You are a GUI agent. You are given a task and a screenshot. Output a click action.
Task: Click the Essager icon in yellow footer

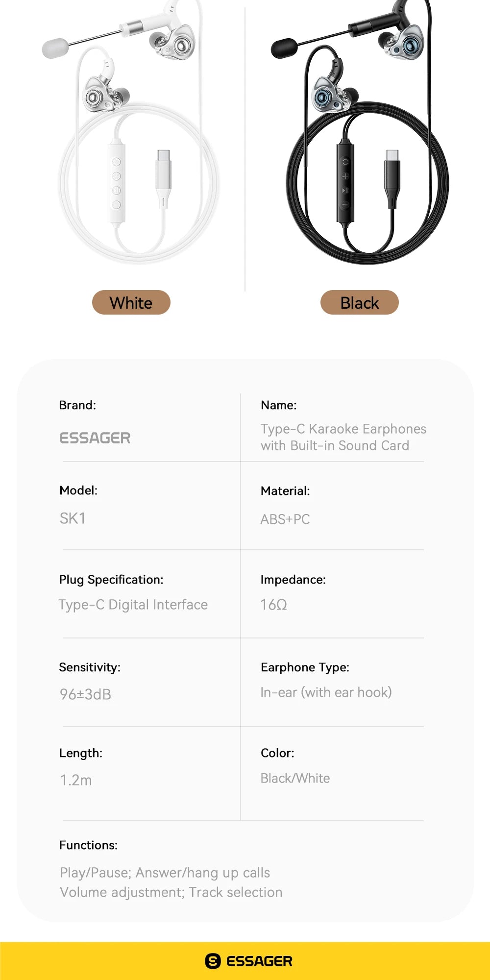(213, 961)
